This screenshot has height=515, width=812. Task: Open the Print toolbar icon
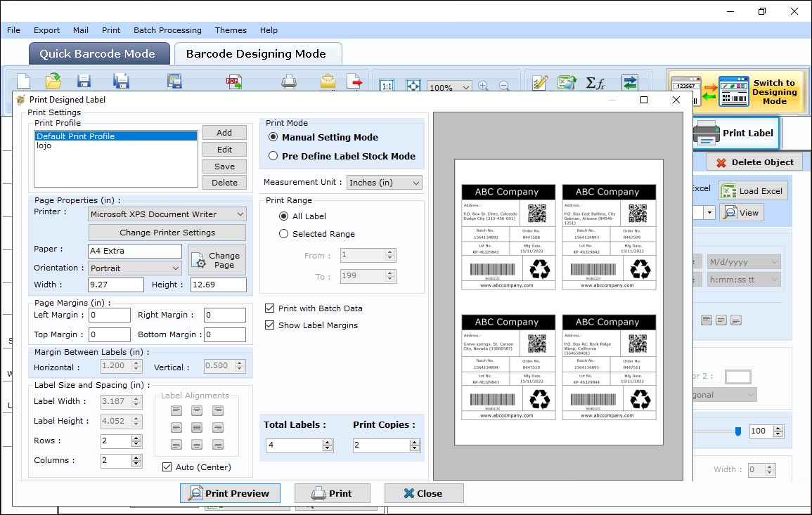point(288,80)
